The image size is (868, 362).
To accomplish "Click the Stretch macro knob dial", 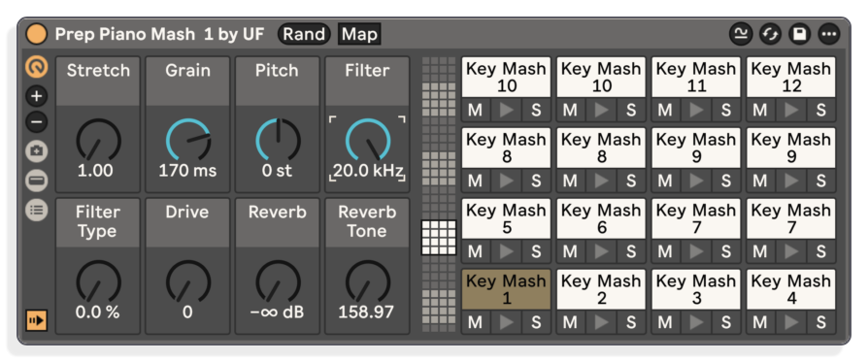I will pyautogui.click(x=98, y=140).
